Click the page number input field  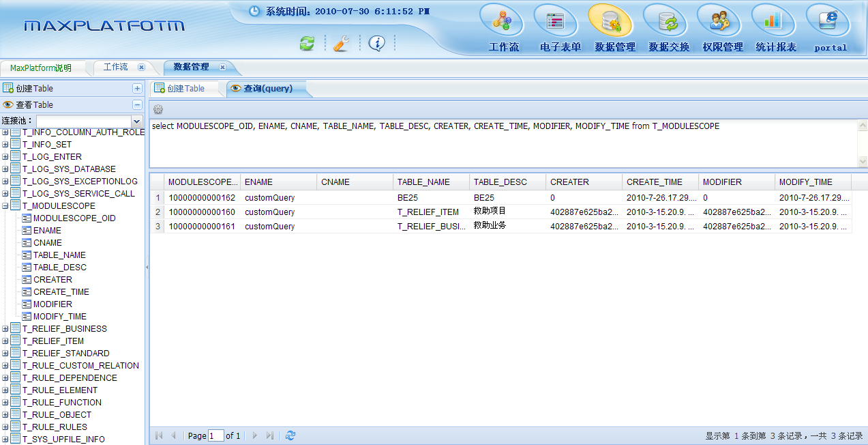click(x=216, y=435)
